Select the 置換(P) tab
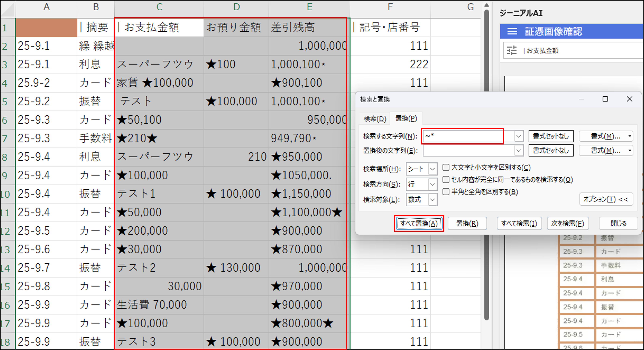 [406, 118]
